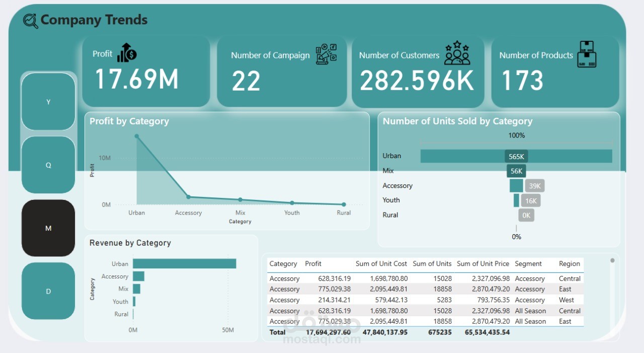Sort table by Sum of Units header
The width and height of the screenshot is (644, 353).
[x=432, y=264]
